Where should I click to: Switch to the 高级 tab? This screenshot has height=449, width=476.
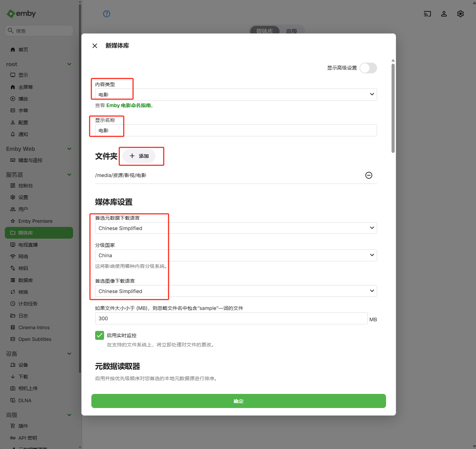[292, 31]
